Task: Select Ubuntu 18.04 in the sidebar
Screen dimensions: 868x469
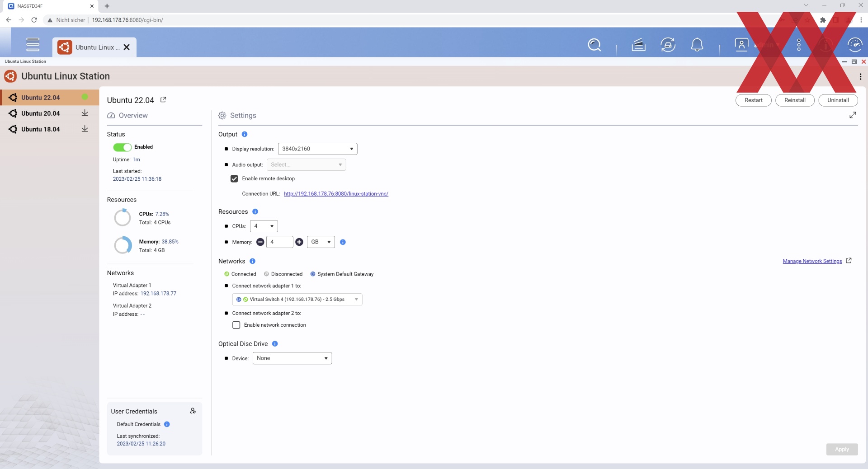Action: pyautogui.click(x=50, y=129)
